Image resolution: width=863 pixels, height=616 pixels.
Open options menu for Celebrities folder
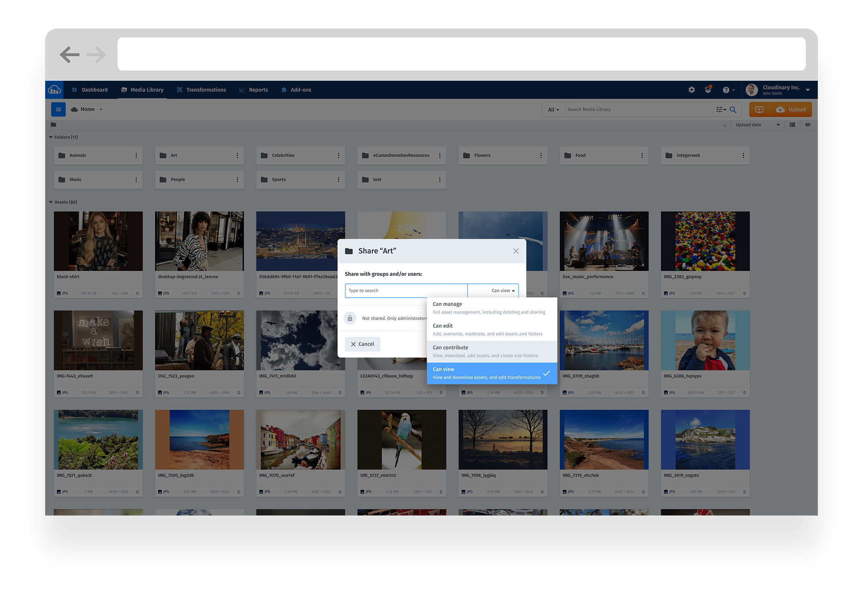pyautogui.click(x=338, y=156)
